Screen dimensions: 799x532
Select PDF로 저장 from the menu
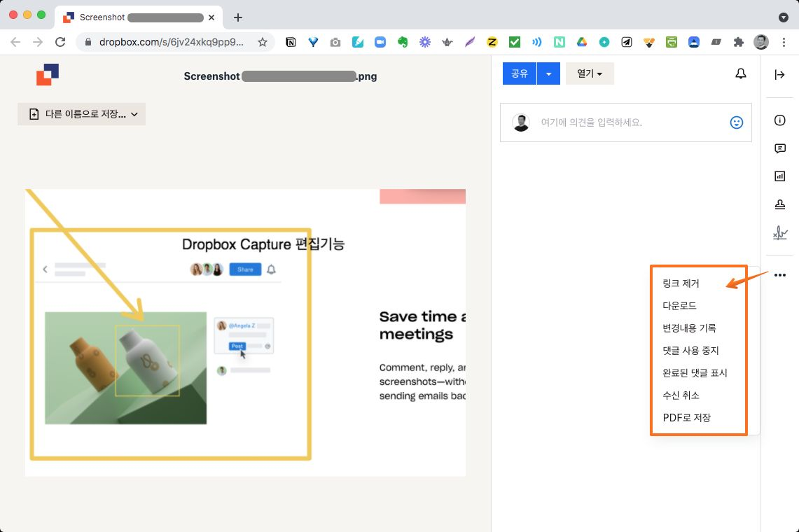click(x=686, y=418)
